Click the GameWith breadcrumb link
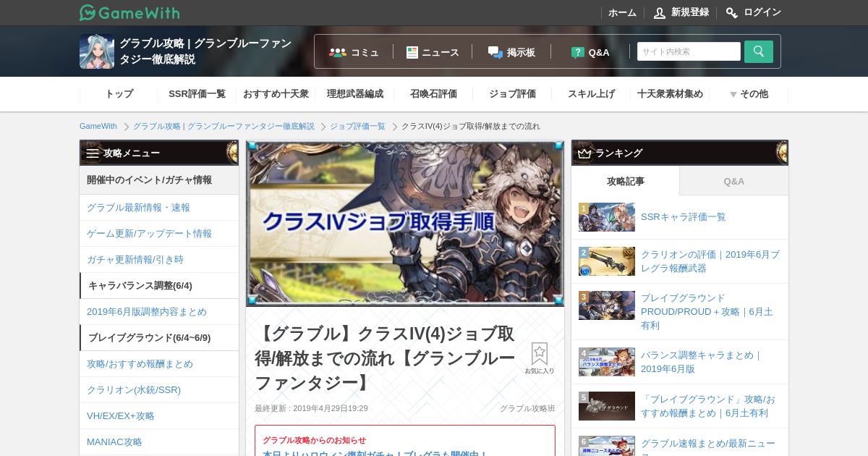 pos(98,126)
